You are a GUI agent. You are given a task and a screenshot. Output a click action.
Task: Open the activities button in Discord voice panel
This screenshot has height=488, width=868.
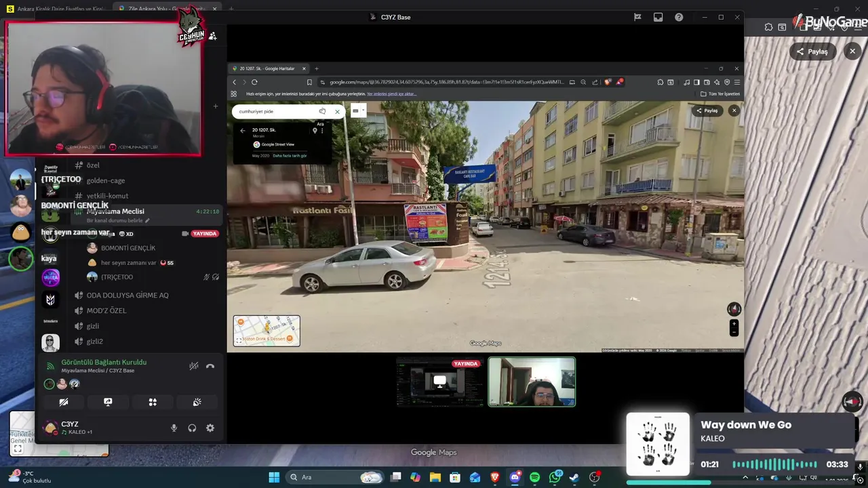pyautogui.click(x=153, y=402)
